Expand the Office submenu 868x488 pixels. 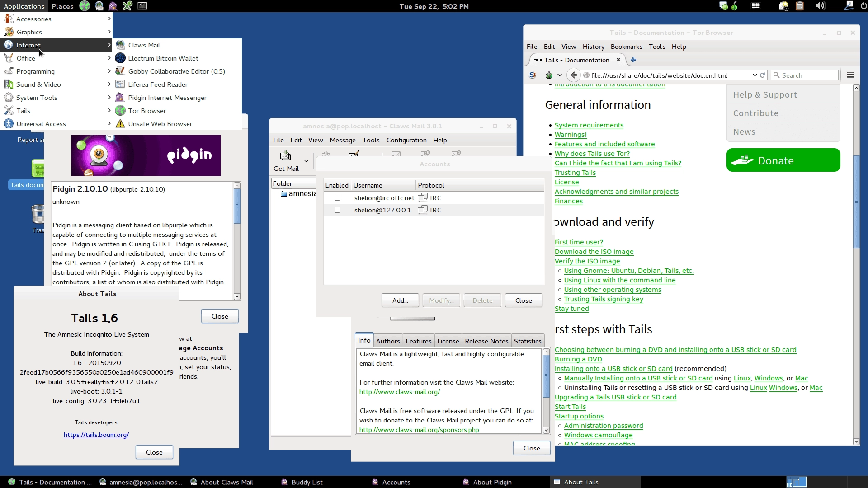point(56,58)
